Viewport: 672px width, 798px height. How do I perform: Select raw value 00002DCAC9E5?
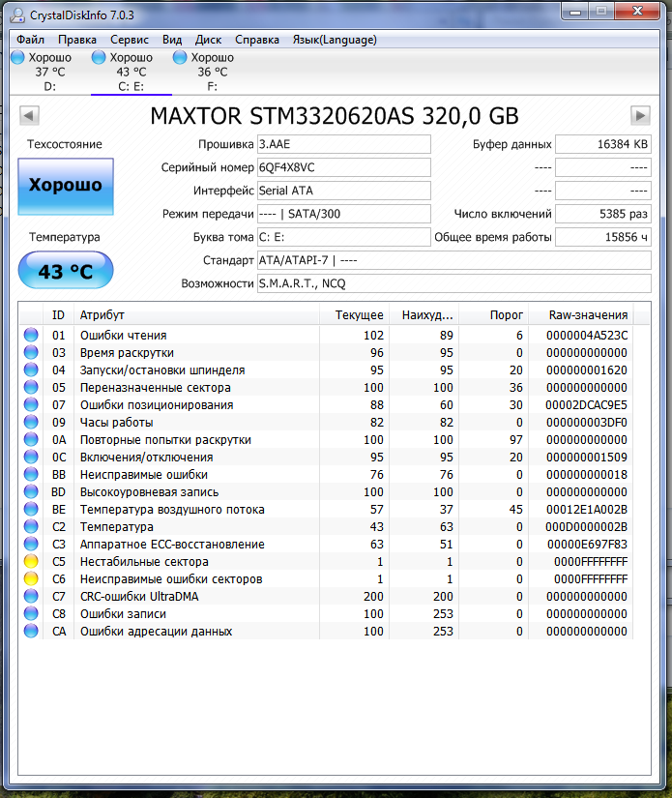(586, 405)
